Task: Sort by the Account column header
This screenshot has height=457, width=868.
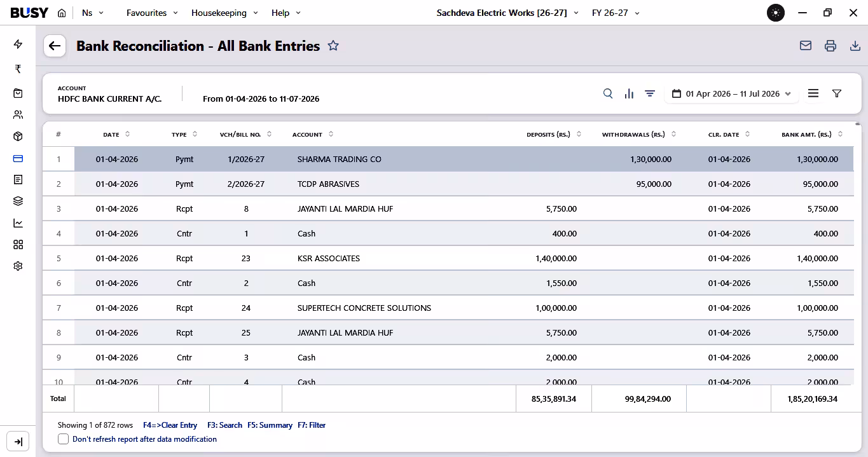Action: [313, 134]
